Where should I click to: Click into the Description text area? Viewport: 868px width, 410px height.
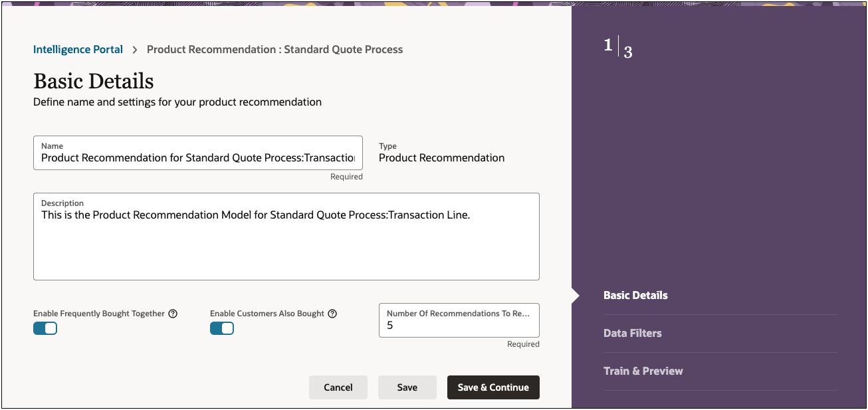coord(286,243)
